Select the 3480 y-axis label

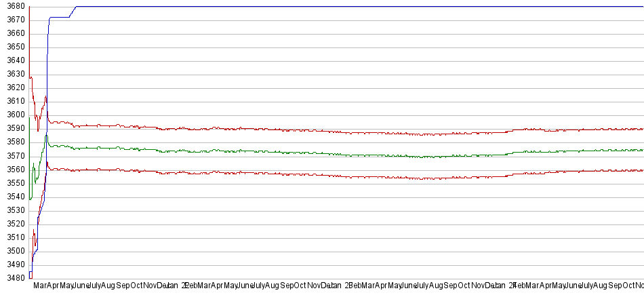(x=16, y=278)
